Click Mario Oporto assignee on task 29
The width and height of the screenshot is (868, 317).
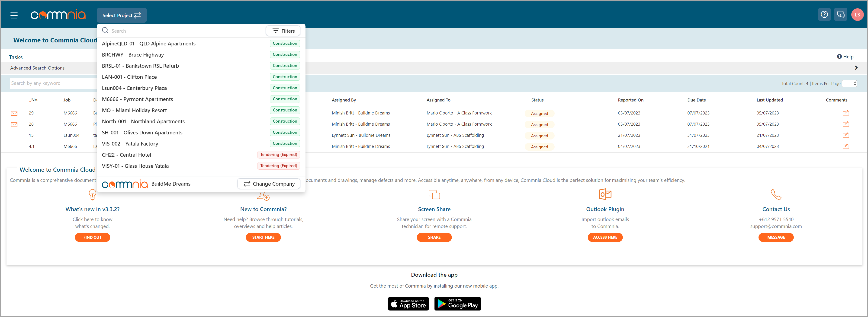click(x=459, y=113)
